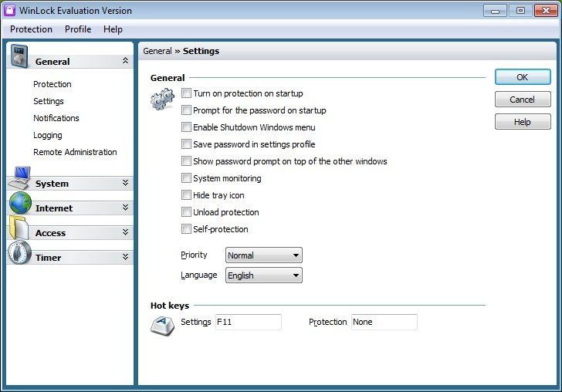Click the General header label in sidebar
562x392 pixels.
pyautogui.click(x=52, y=62)
